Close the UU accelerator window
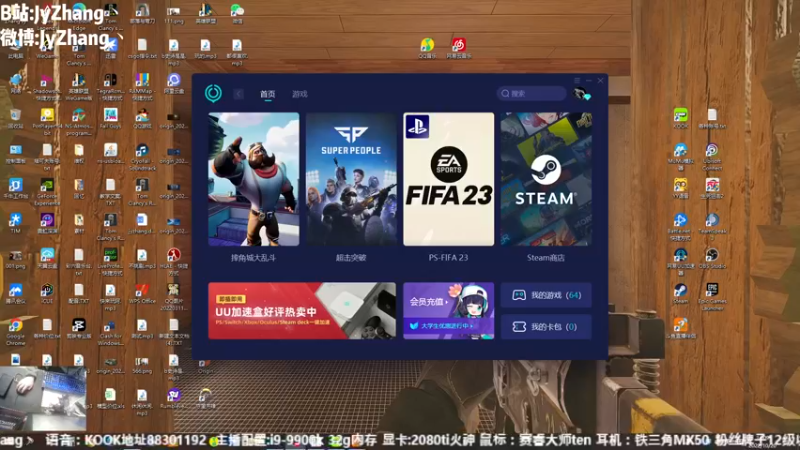Screen dimensions: 800x450 [x=601, y=80]
